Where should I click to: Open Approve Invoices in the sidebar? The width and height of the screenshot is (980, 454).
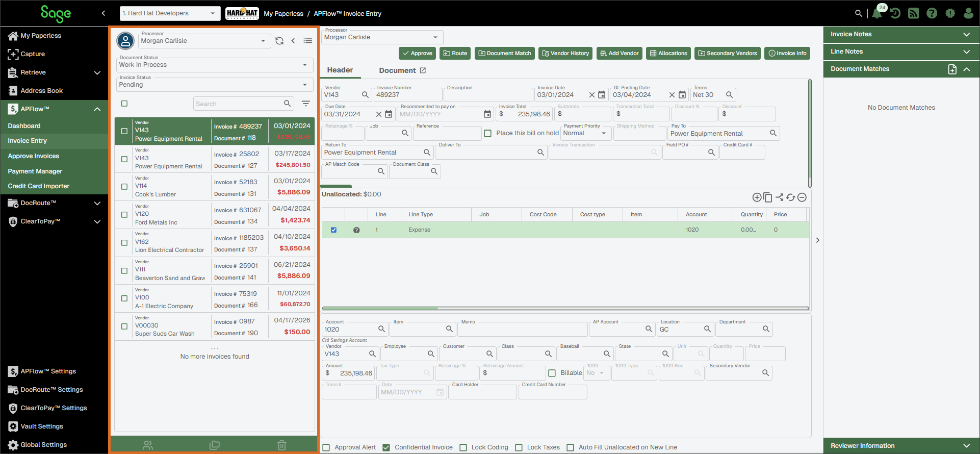point(34,156)
